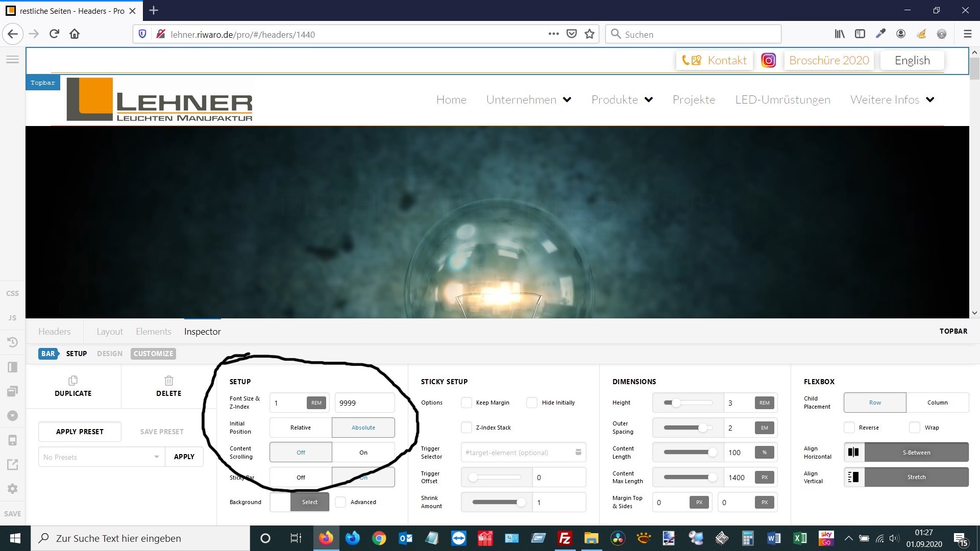This screenshot has width=980, height=551.
Task: Open the Trigger Selector element picker
Action: click(578, 452)
